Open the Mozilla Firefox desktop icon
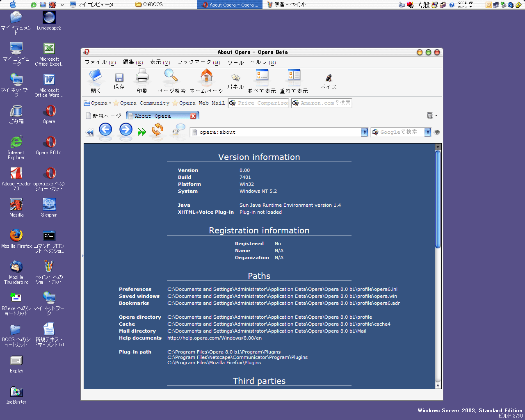The width and height of the screenshot is (525, 420). coord(16,239)
